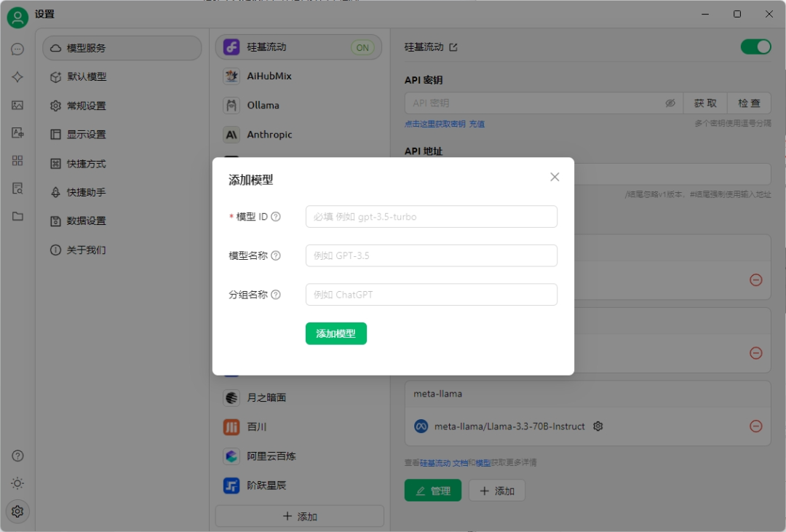Click the 百川 provider icon
Screen dimensions: 786x532
[x=231, y=426]
